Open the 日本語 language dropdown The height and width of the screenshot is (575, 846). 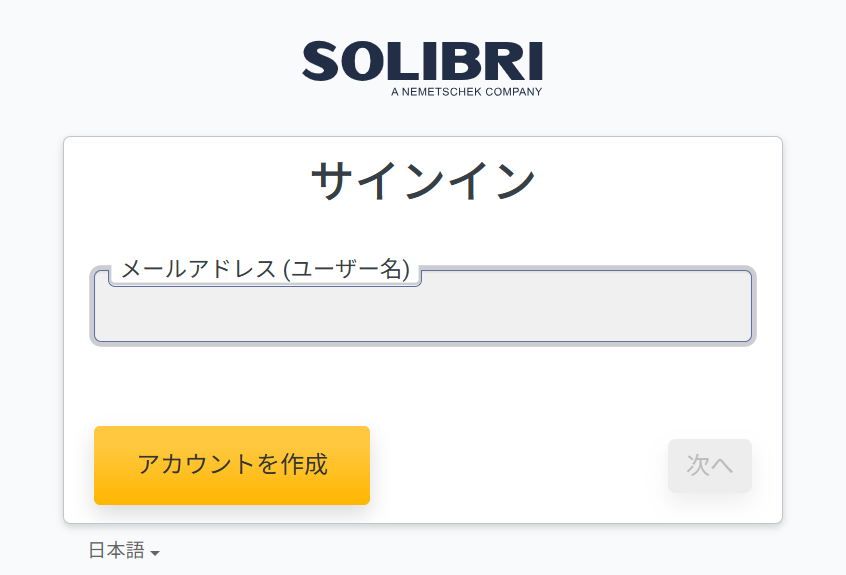(x=124, y=551)
